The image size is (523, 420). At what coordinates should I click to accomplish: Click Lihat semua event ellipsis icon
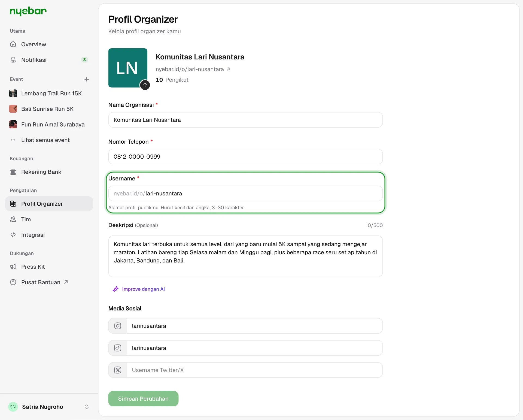[x=13, y=140]
